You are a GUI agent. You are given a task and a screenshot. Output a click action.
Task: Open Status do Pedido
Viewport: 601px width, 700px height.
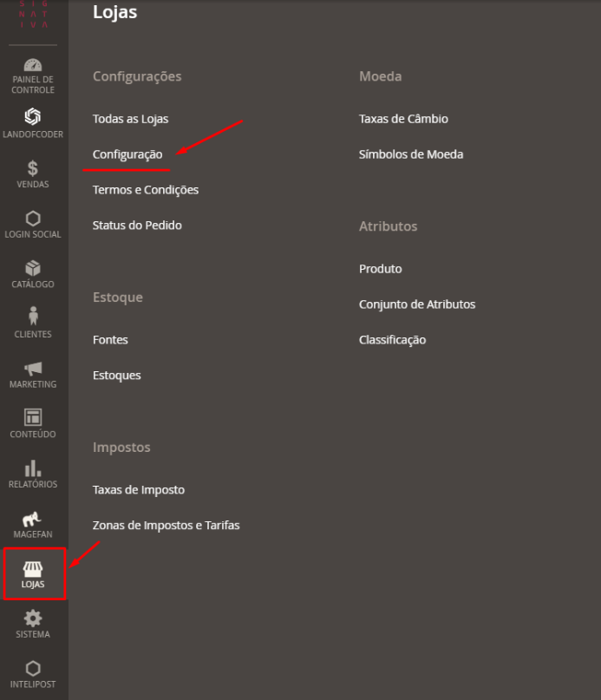tap(137, 226)
